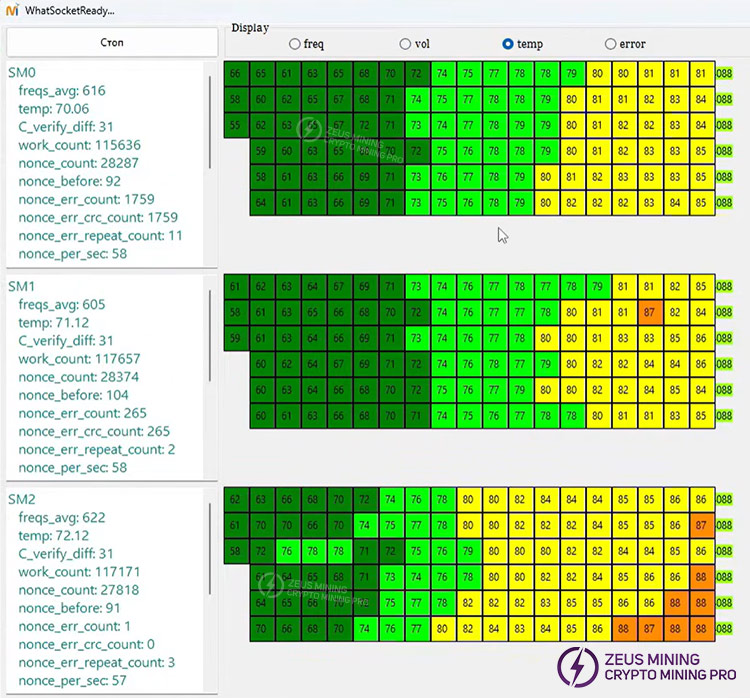Click the 'nonce_err_repeat_count: 3' row
The height and width of the screenshot is (698, 750).
point(97,663)
